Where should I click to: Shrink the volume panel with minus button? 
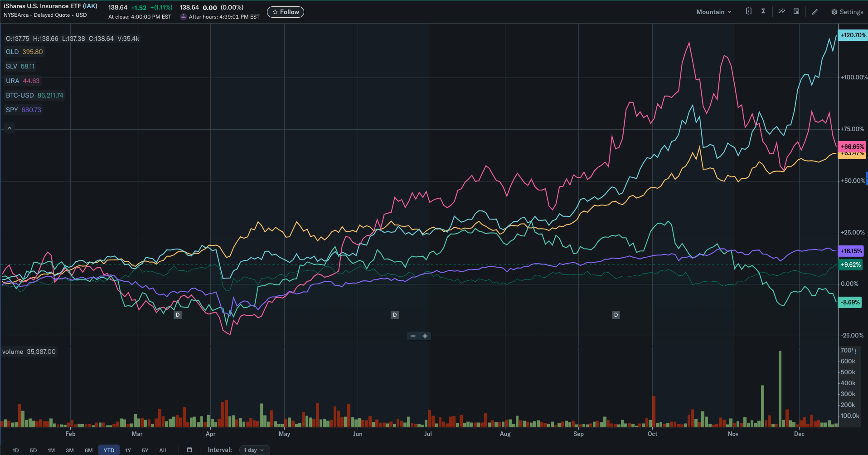413,336
